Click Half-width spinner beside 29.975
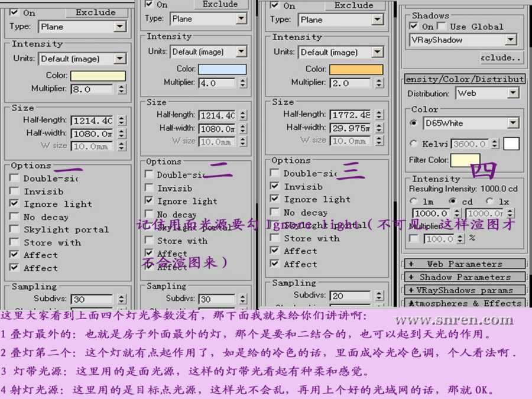Screen dimensions: 532x399 point(379,128)
